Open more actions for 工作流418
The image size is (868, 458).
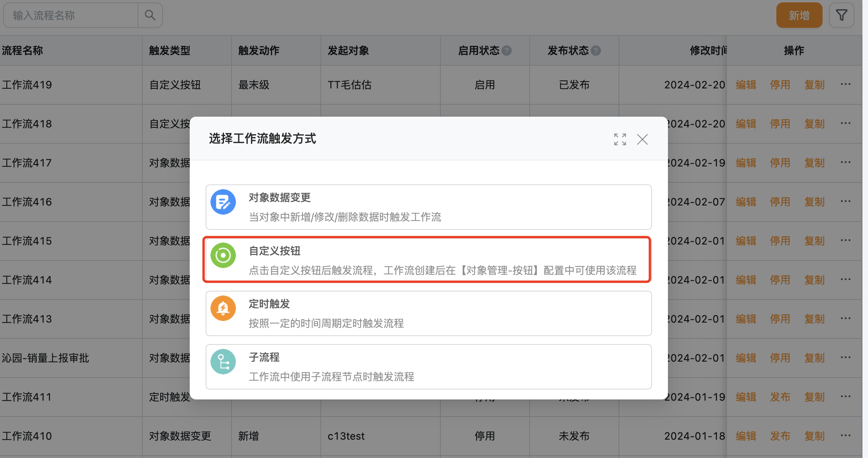(846, 123)
